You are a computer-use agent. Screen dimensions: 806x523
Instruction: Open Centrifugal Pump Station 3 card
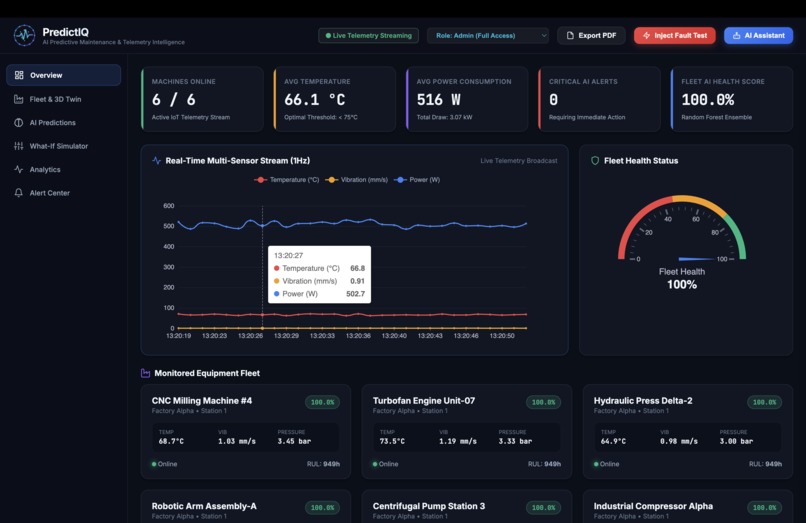[467, 507]
